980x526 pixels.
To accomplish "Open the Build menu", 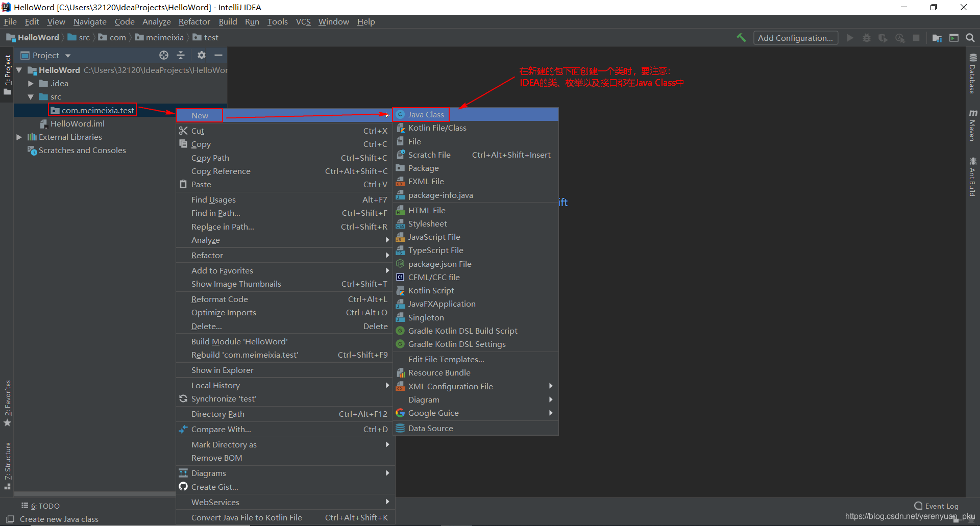I will pos(228,21).
